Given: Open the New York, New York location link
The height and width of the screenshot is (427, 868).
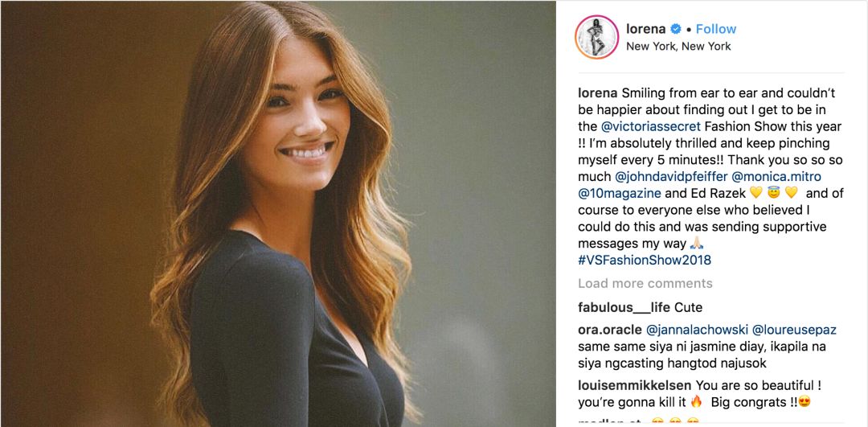Looking at the screenshot, I should point(678,47).
